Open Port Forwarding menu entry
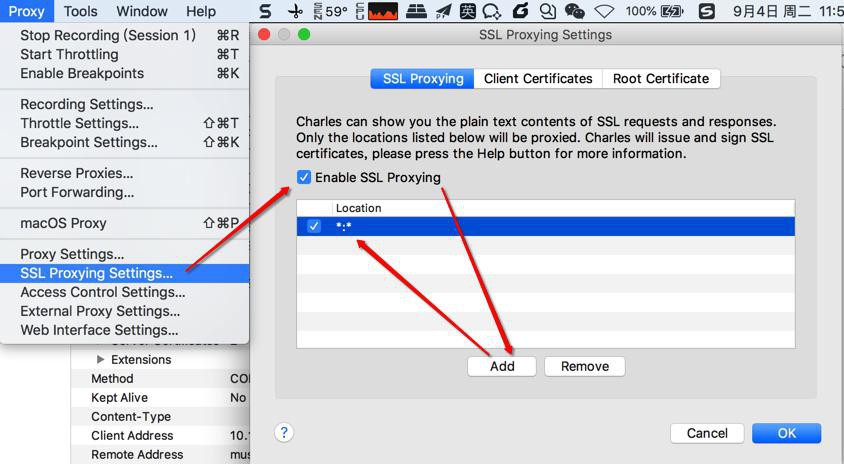 (x=124, y=192)
